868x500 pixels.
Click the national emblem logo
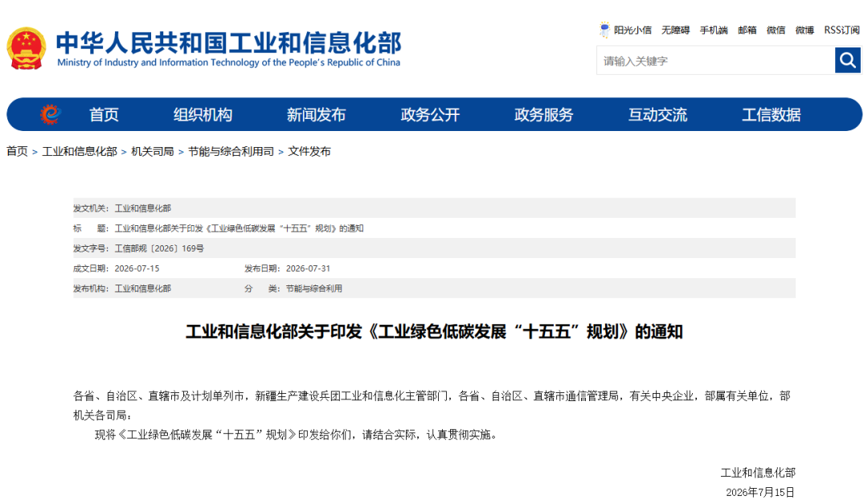tap(26, 48)
